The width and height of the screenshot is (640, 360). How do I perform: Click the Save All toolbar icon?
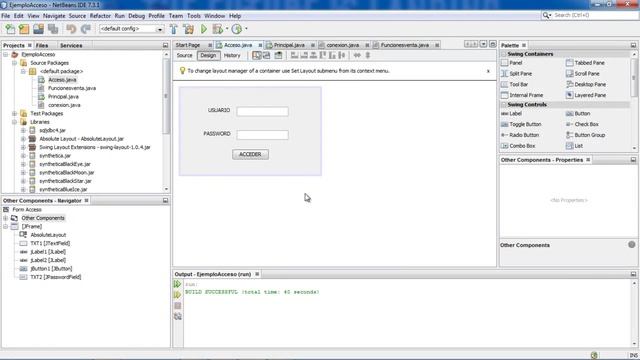[x=53, y=29]
